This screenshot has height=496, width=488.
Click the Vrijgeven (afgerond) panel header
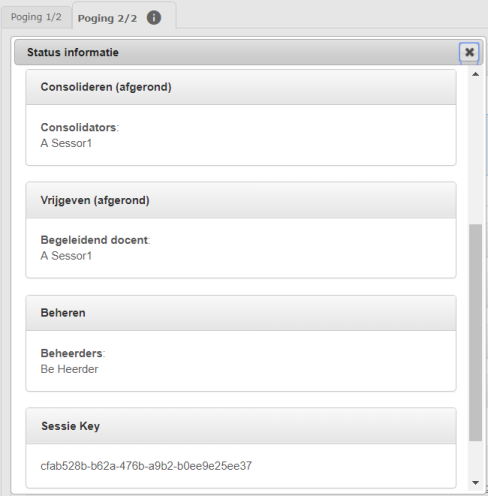(x=241, y=200)
